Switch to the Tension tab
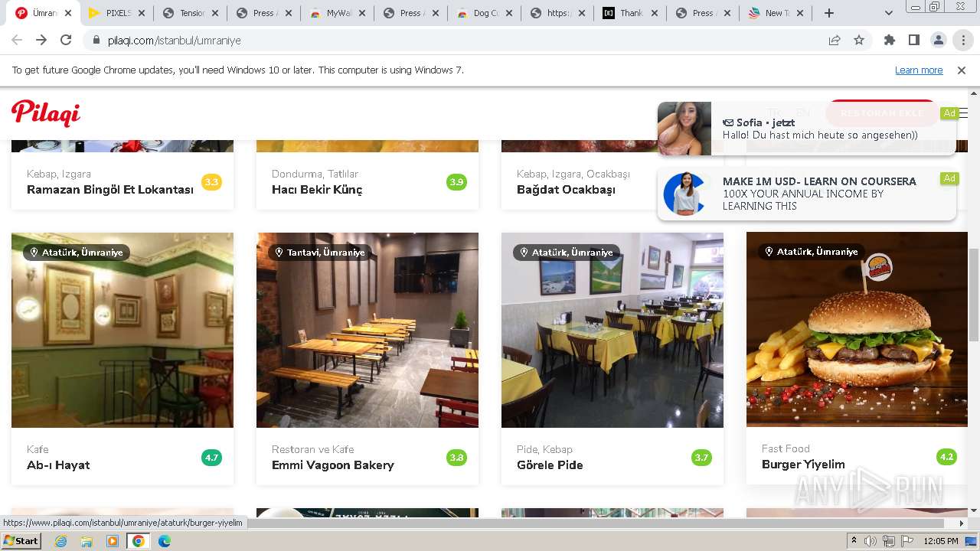The width and height of the screenshot is (980, 551). [x=191, y=13]
